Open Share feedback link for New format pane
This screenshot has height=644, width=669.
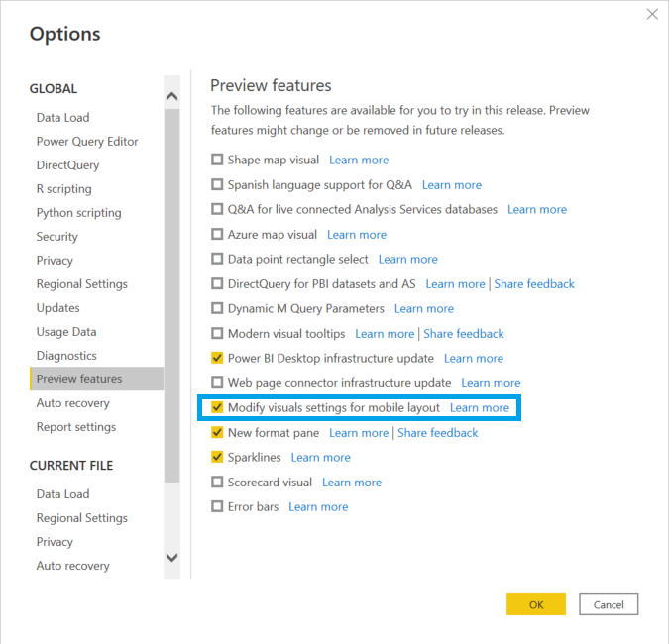437,433
